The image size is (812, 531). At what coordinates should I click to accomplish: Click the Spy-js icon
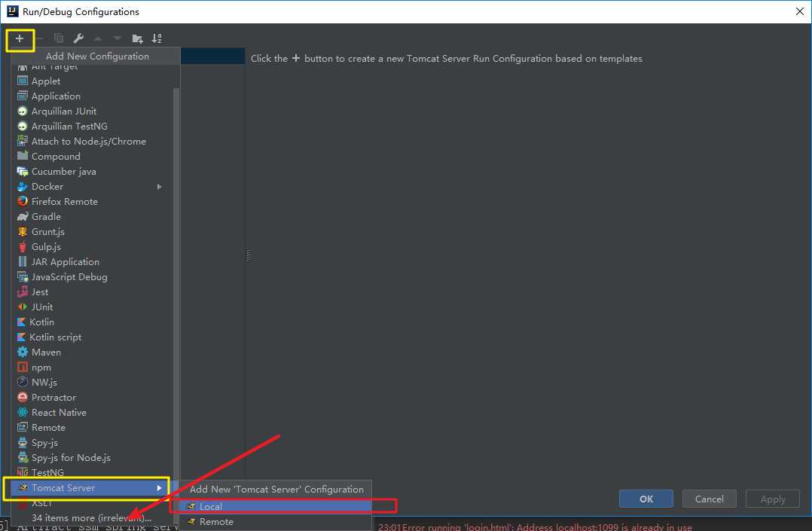23,443
